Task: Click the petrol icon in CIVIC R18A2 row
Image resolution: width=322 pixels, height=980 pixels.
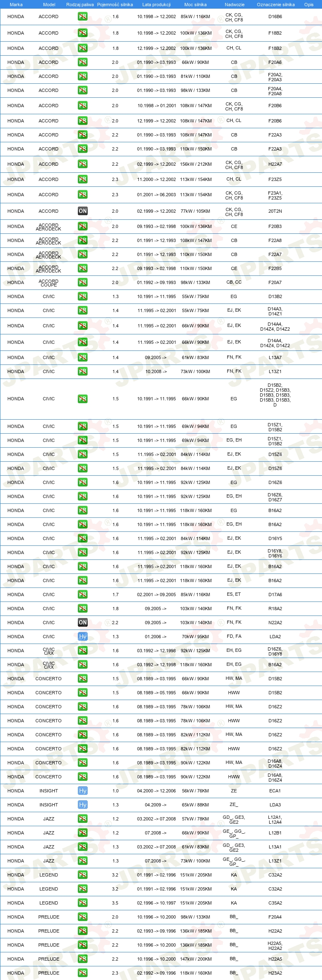Action: [x=83, y=609]
